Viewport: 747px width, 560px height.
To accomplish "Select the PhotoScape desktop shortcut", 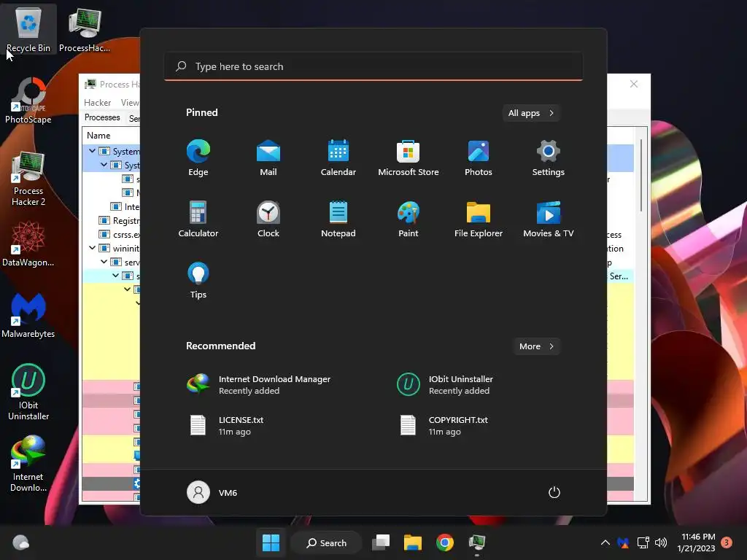I will tap(28, 101).
